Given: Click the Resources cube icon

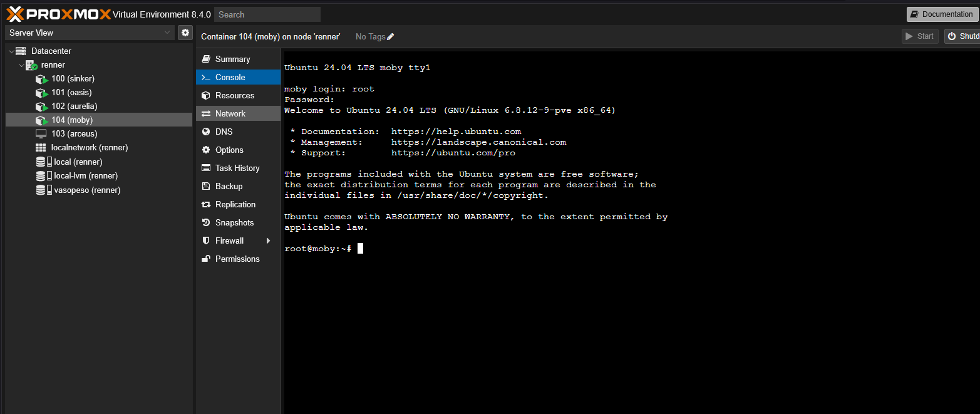Looking at the screenshot, I should 205,95.
